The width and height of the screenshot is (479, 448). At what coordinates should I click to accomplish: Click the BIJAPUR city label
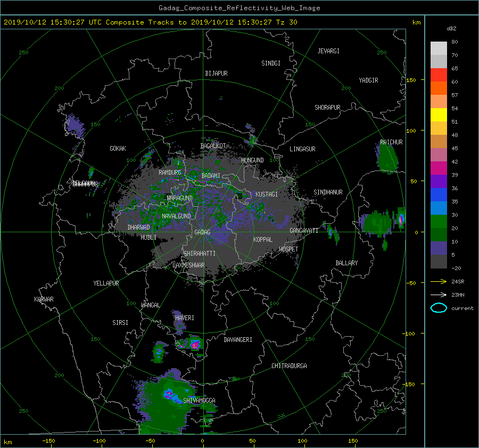(x=216, y=74)
